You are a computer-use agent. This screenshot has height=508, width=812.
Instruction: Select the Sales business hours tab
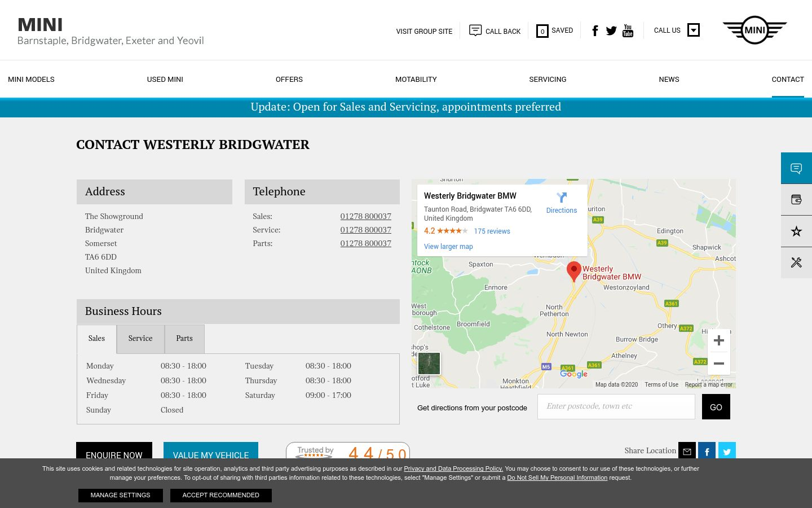96,339
